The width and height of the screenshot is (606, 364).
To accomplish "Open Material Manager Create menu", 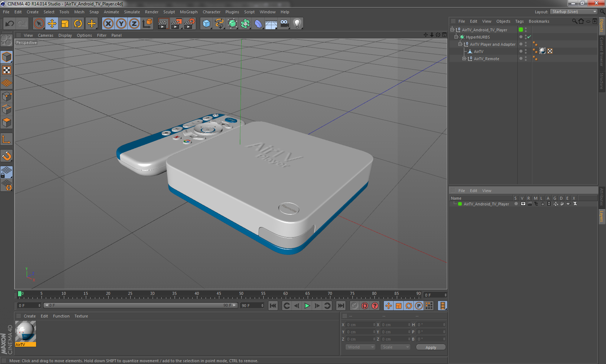I will click(30, 316).
